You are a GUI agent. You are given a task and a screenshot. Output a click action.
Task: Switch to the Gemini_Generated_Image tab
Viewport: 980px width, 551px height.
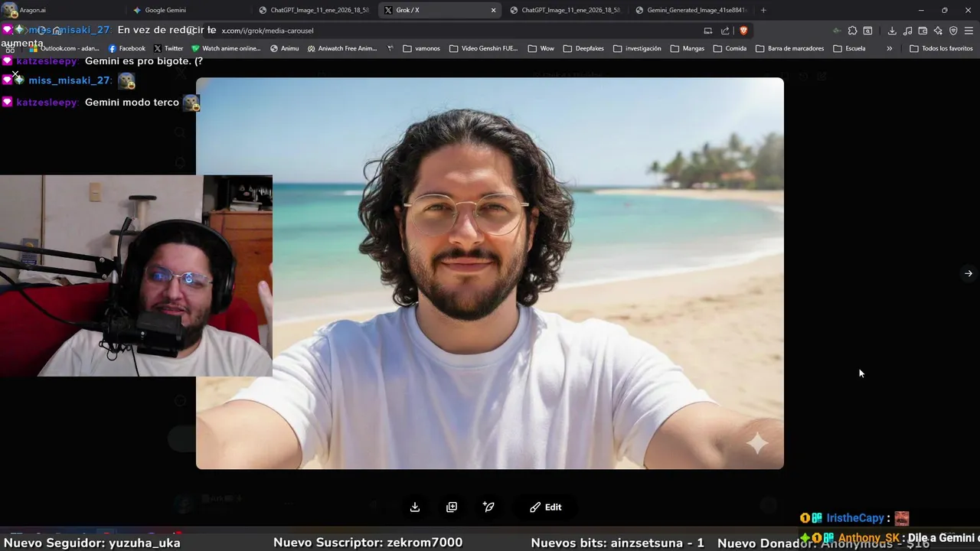coord(691,10)
